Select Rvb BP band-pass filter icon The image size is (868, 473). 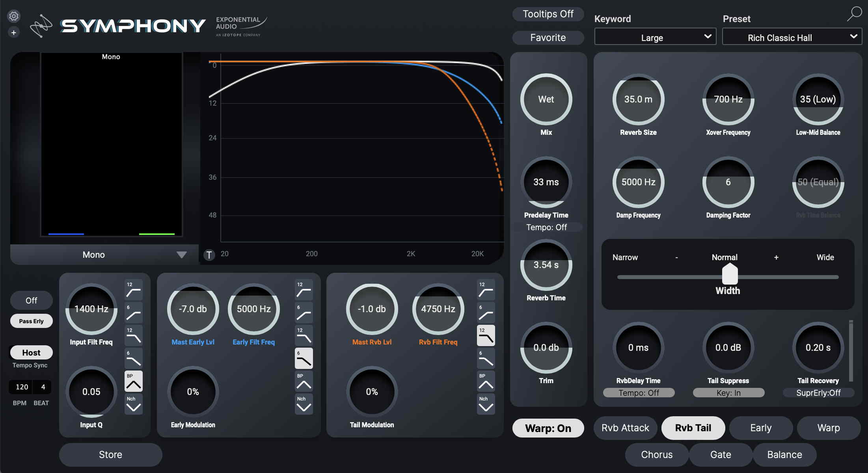coord(486,381)
